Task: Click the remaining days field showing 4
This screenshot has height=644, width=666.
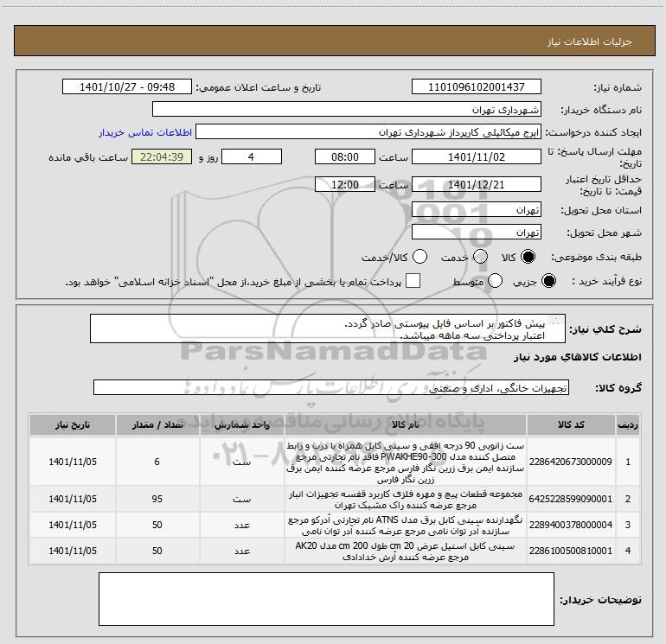Action: [252, 156]
